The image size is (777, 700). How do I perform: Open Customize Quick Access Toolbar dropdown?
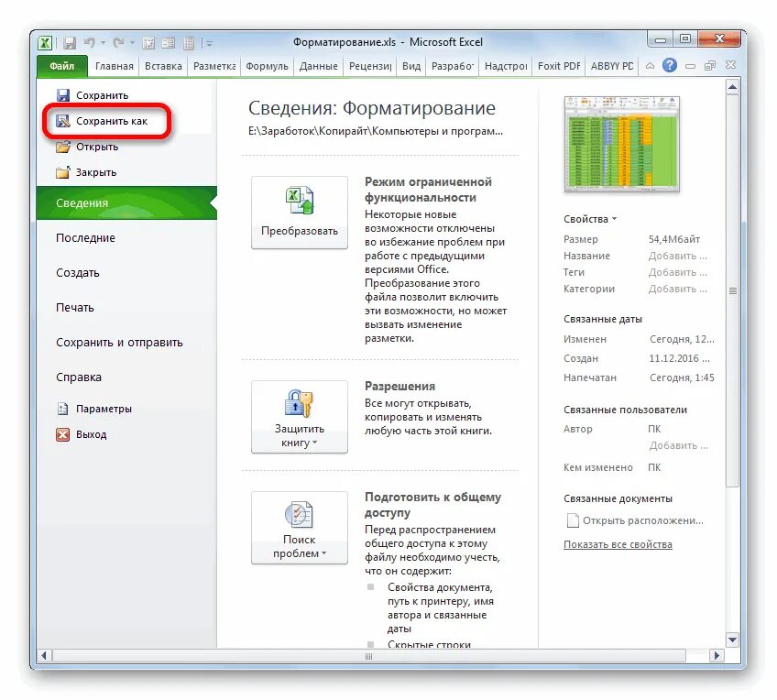point(209,44)
